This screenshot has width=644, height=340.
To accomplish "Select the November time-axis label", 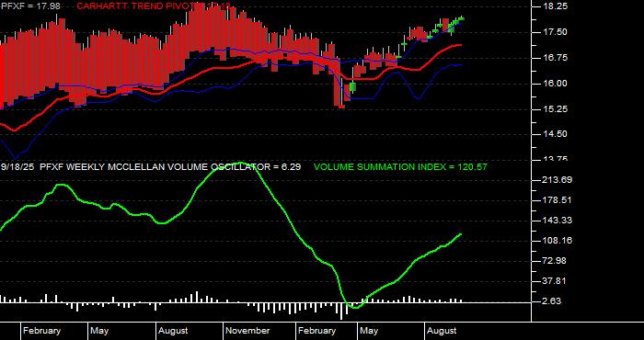I will tap(247, 331).
